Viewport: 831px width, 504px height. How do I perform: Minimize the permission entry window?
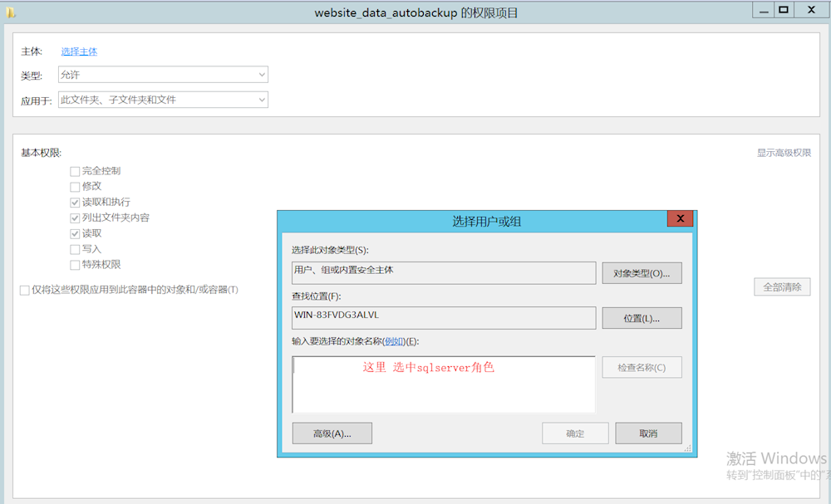(763, 10)
